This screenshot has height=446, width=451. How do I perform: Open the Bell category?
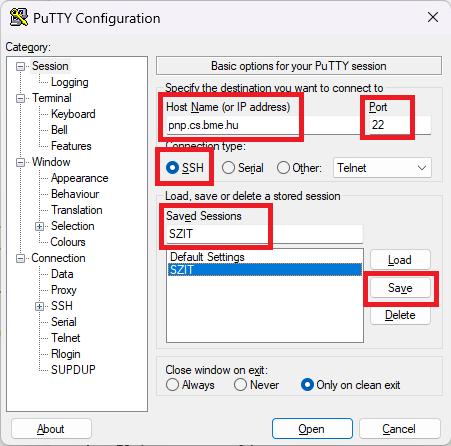point(59,130)
